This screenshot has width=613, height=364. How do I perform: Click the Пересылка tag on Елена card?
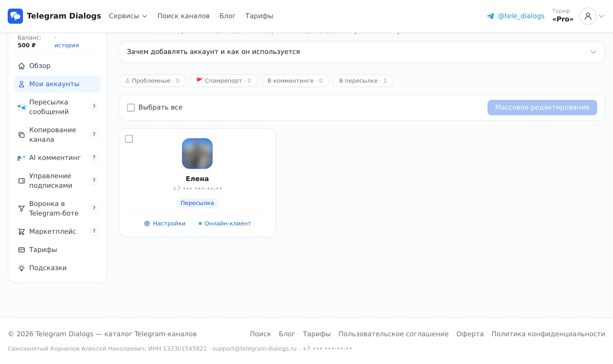tap(197, 203)
